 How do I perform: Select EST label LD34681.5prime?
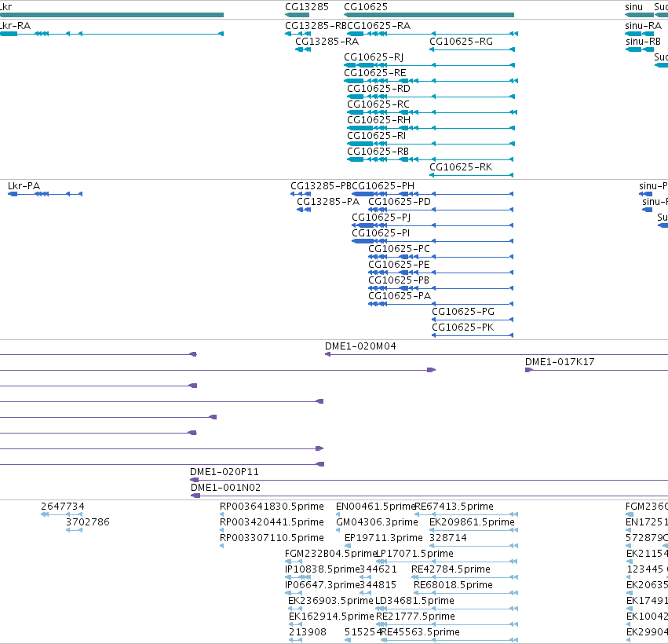coord(414,602)
